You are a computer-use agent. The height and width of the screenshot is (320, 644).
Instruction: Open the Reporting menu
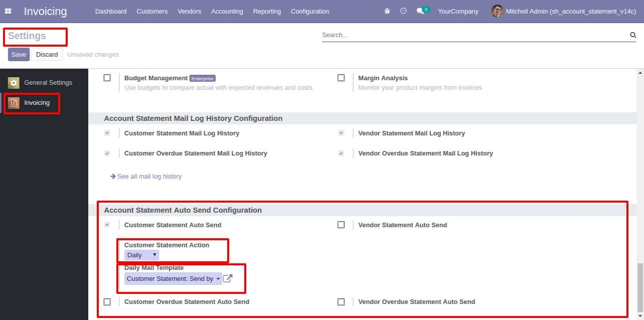pyautogui.click(x=267, y=11)
